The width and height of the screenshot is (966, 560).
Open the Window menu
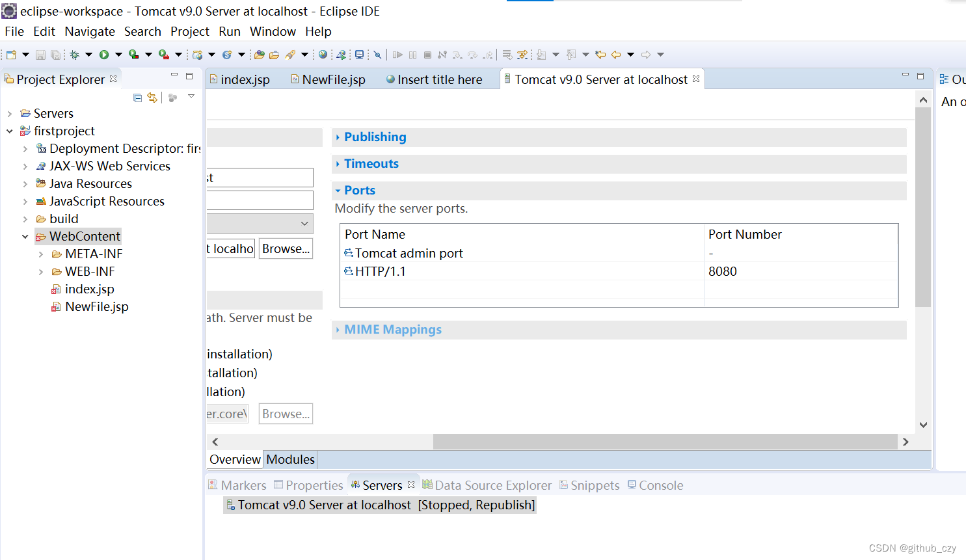(x=273, y=31)
